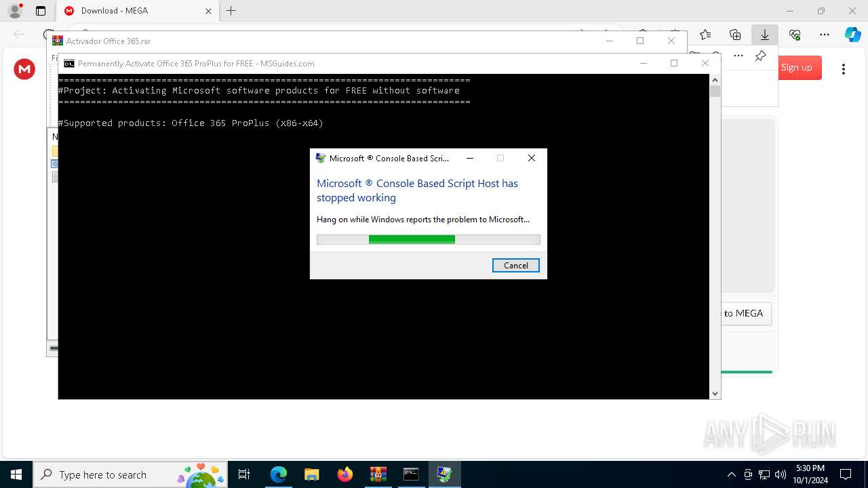Close the Download - MEGA tab
The image size is (868, 488).
pos(208,11)
